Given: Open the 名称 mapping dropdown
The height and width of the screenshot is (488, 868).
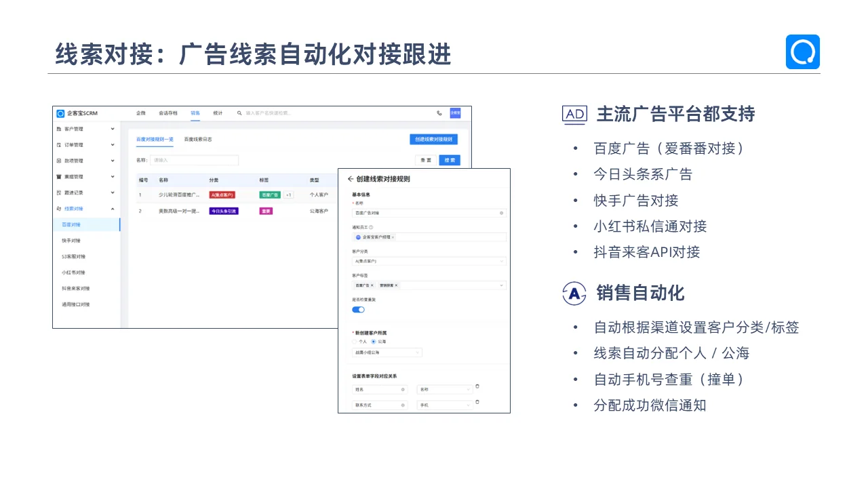Looking at the screenshot, I should pos(444,390).
